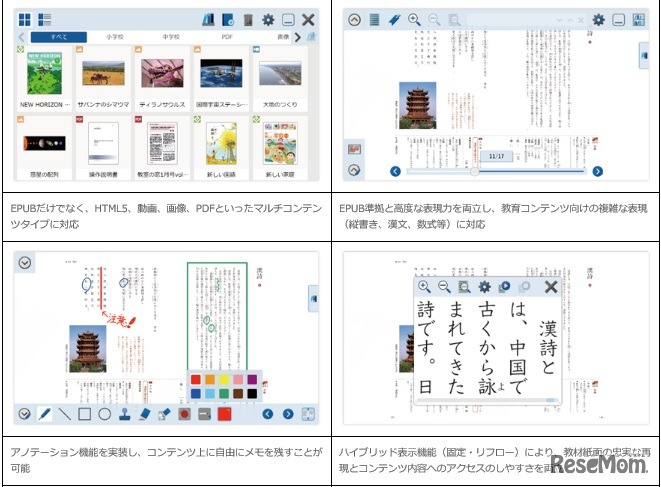Click the round pen-tip icon in the annotation toolbar
Screen dimensions: 661x487
pos(184,414)
